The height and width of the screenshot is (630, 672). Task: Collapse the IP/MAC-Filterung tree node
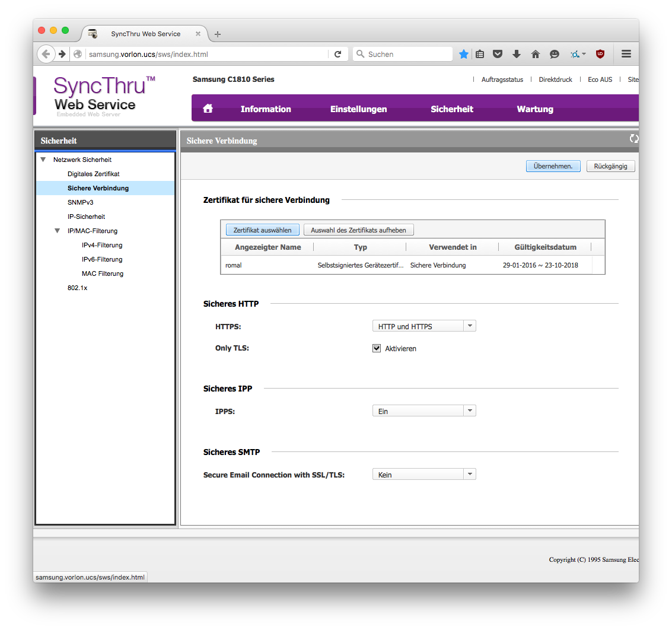tap(57, 231)
